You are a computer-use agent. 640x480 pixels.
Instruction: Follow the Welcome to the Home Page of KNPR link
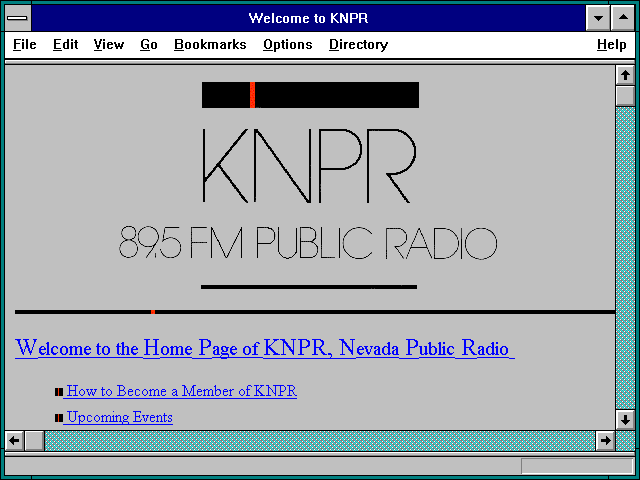[x=264, y=348]
